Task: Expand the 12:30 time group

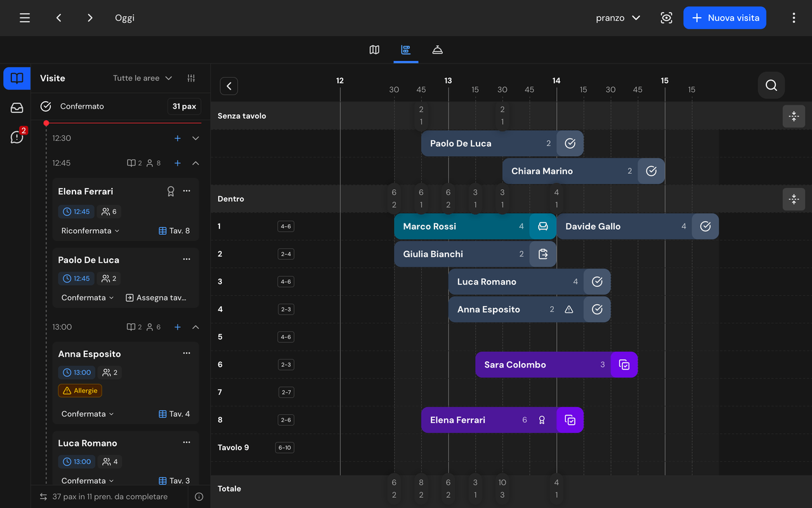Action: 195,138
